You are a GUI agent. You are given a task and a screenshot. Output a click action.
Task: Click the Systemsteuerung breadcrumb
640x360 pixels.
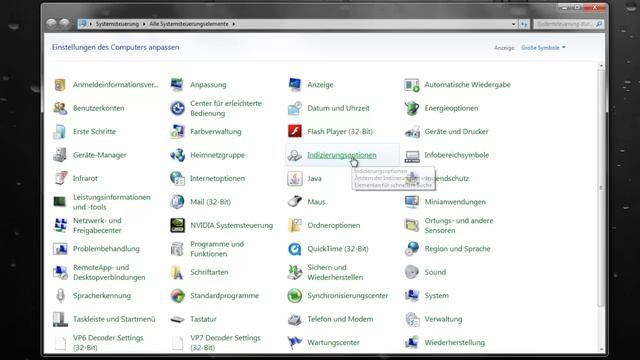(x=117, y=24)
